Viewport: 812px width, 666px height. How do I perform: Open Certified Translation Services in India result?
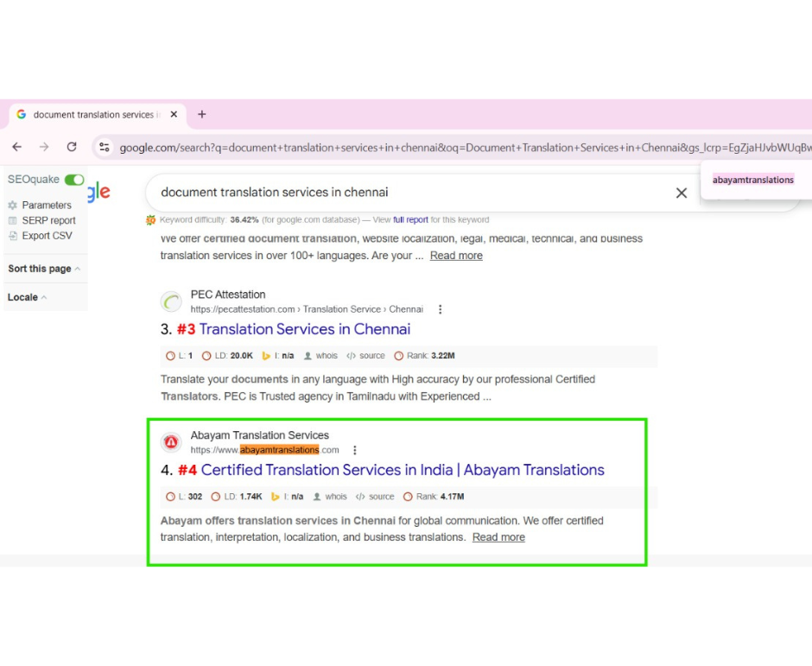(x=403, y=470)
